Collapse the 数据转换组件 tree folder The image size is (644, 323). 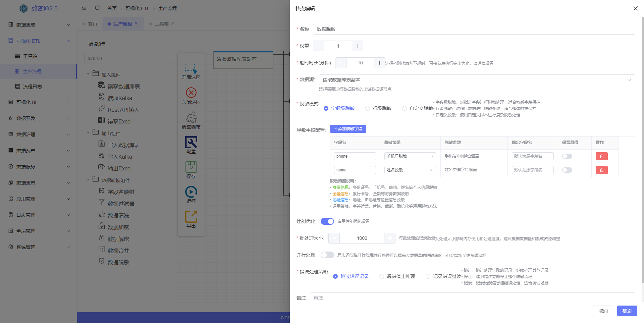click(88, 180)
